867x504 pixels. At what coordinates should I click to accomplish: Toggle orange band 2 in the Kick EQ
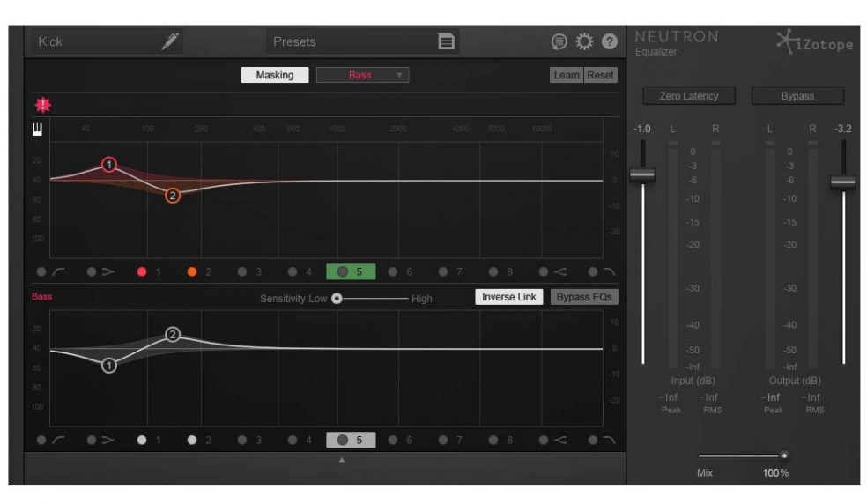[192, 271]
